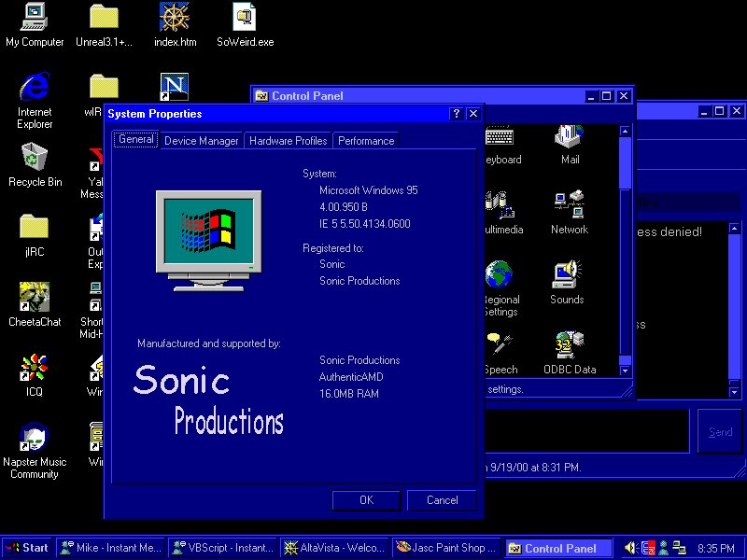Select the Performance tab
This screenshot has height=560, width=747.
pyautogui.click(x=365, y=141)
